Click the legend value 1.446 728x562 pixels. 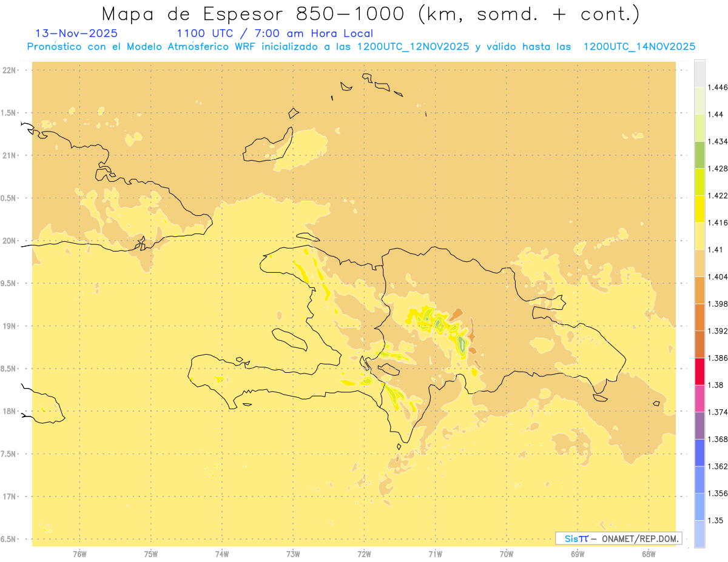coord(718,87)
